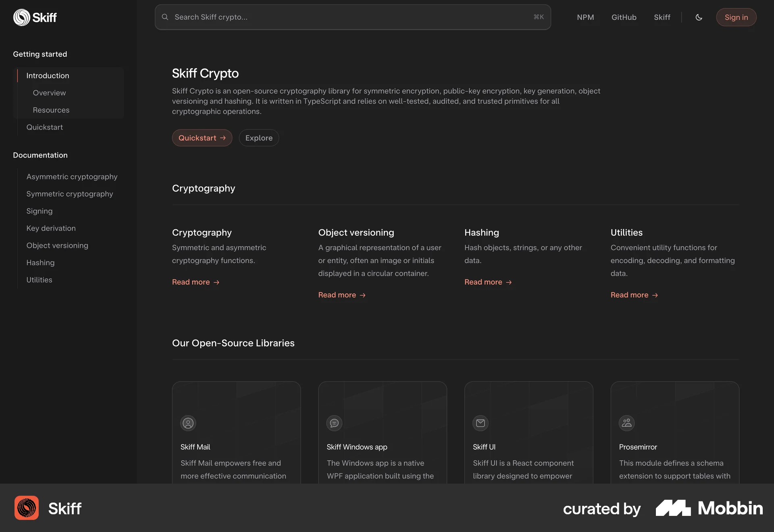
Task: Click the Explore button
Action: (258, 137)
